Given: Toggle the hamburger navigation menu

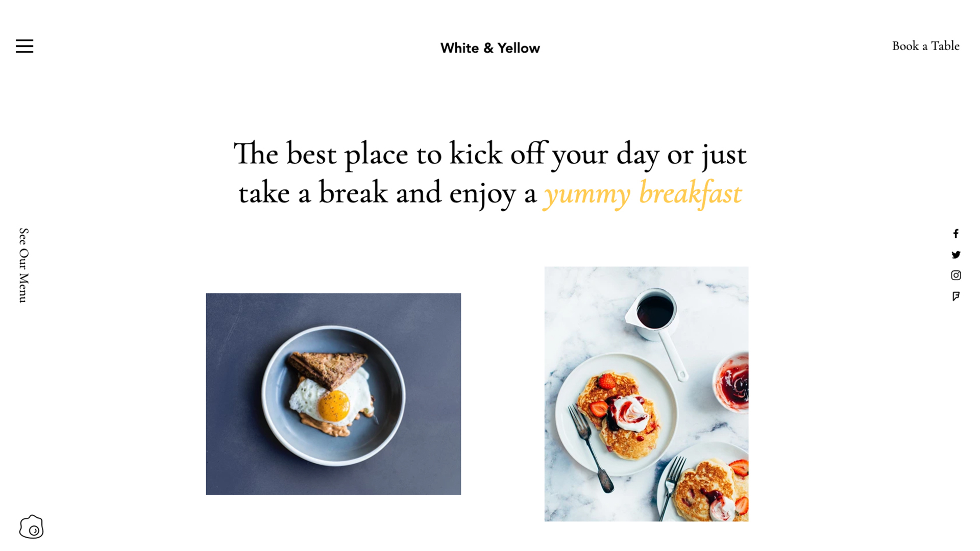Looking at the screenshot, I should click(x=25, y=46).
